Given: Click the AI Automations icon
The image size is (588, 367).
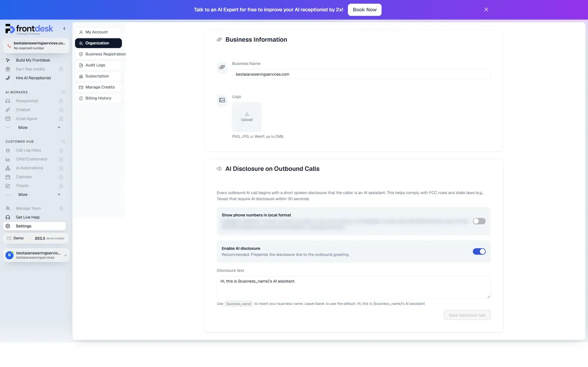Looking at the screenshot, I should [x=8, y=168].
